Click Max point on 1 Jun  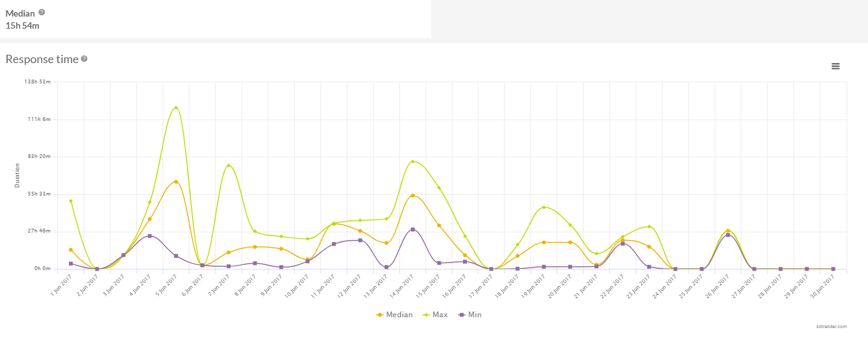(71, 201)
